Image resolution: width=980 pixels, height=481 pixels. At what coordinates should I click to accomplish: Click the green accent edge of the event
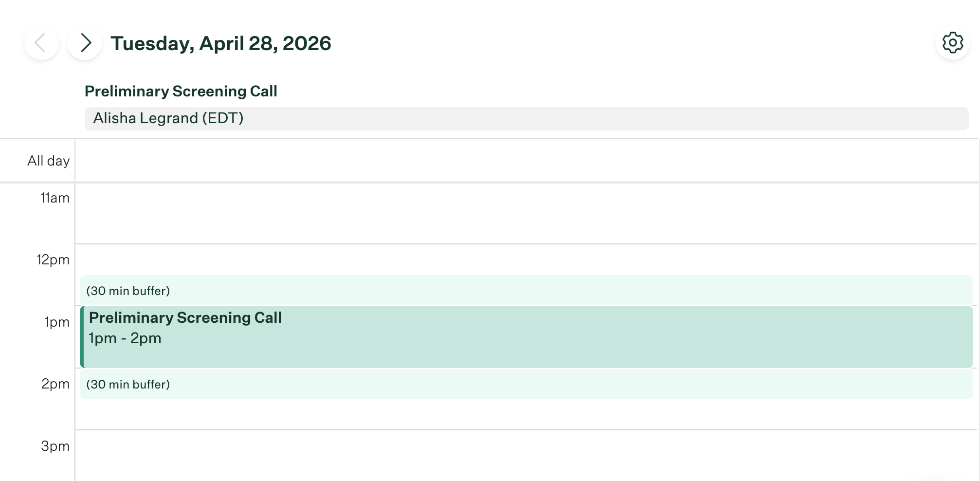82,336
